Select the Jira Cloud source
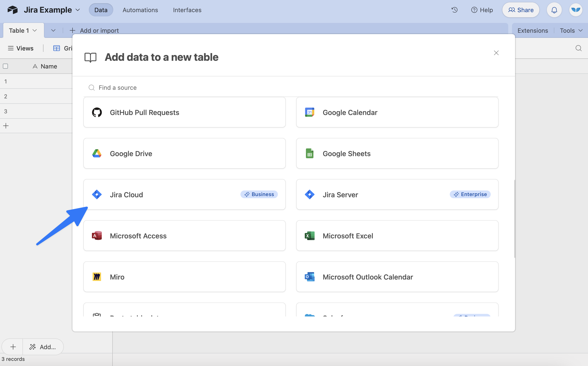588x366 pixels. (184, 194)
